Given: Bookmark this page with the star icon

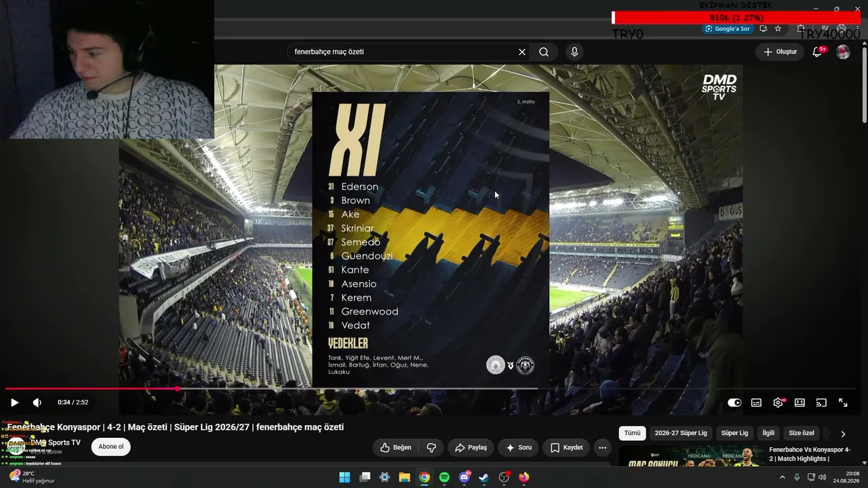Looking at the screenshot, I should tap(778, 28).
